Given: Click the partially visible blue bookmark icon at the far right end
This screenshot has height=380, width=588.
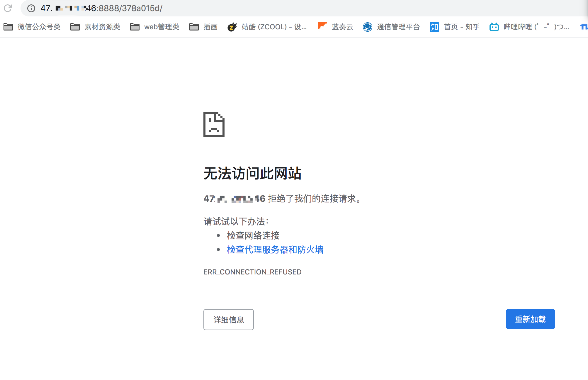Looking at the screenshot, I should (x=584, y=27).
